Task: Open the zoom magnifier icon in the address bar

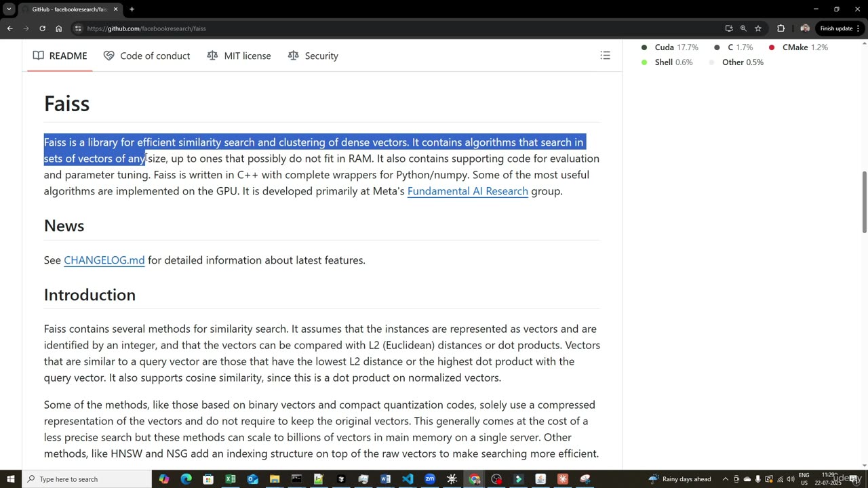Action: point(743,28)
